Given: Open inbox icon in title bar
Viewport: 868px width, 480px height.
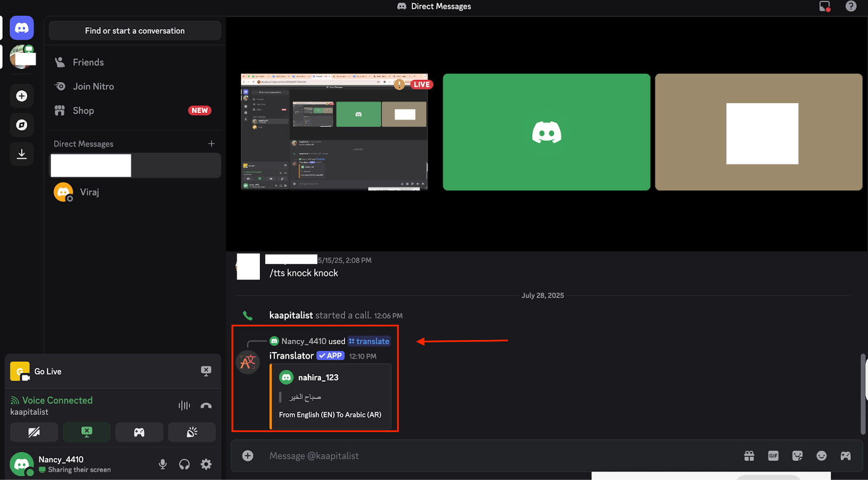Looking at the screenshot, I should coord(825,7).
